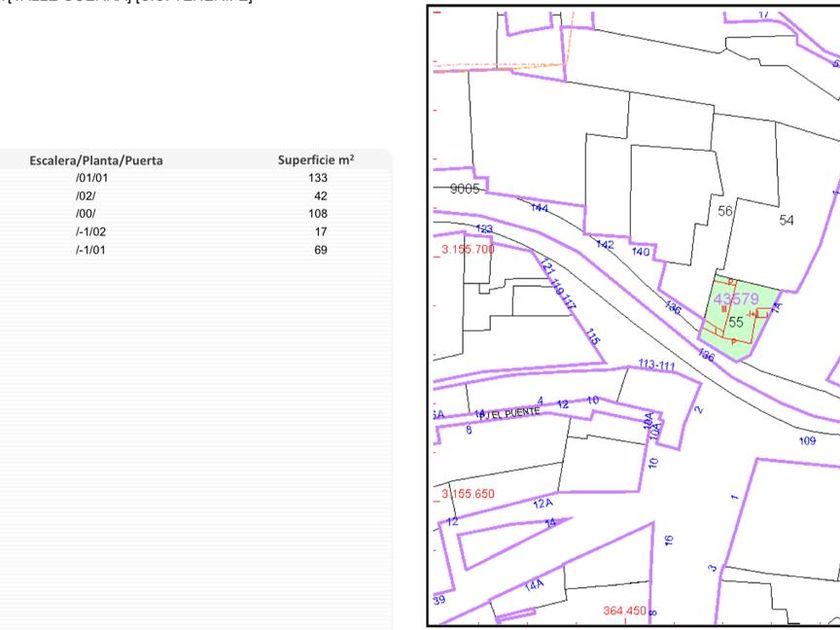840x630 pixels.
Task: Click street number 144 on the map
Action: tap(539, 207)
